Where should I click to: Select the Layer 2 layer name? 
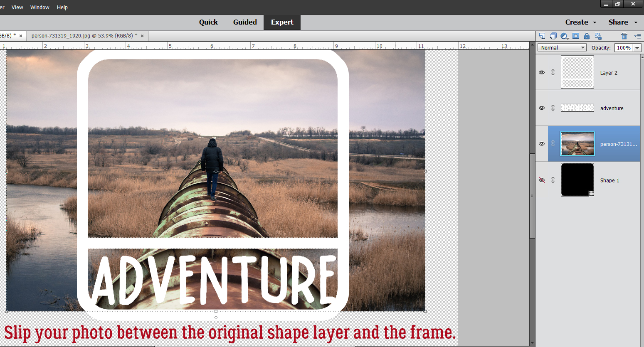coord(609,73)
